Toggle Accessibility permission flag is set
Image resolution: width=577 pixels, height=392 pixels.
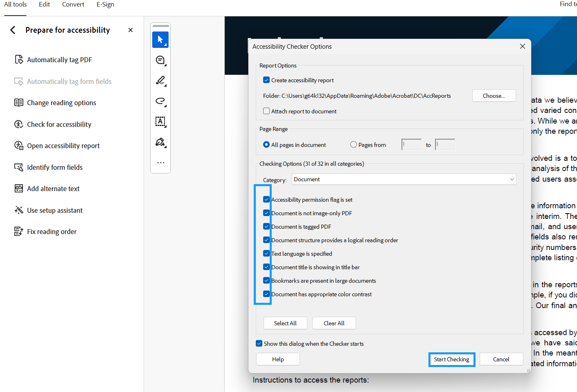tap(266, 199)
